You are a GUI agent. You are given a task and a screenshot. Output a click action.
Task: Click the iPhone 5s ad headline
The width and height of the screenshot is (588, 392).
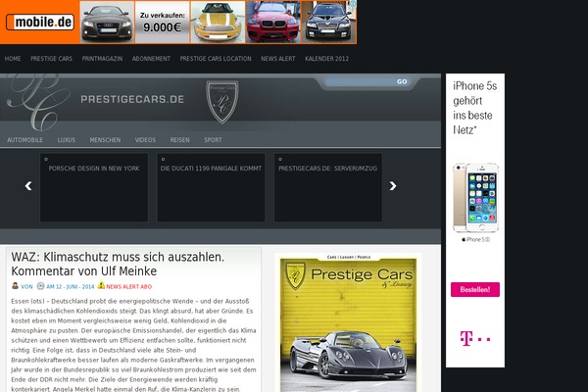[474, 108]
